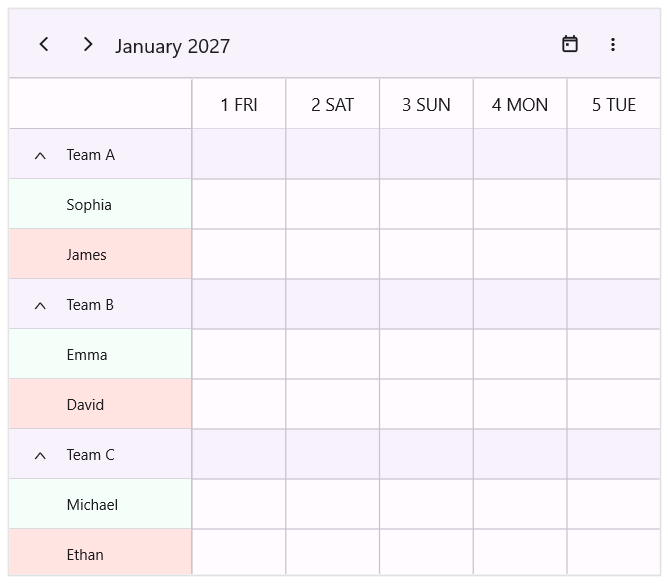Select David's cell for 3 SUN
Screen dimensions: 668x583
pyautogui.click(x=426, y=404)
